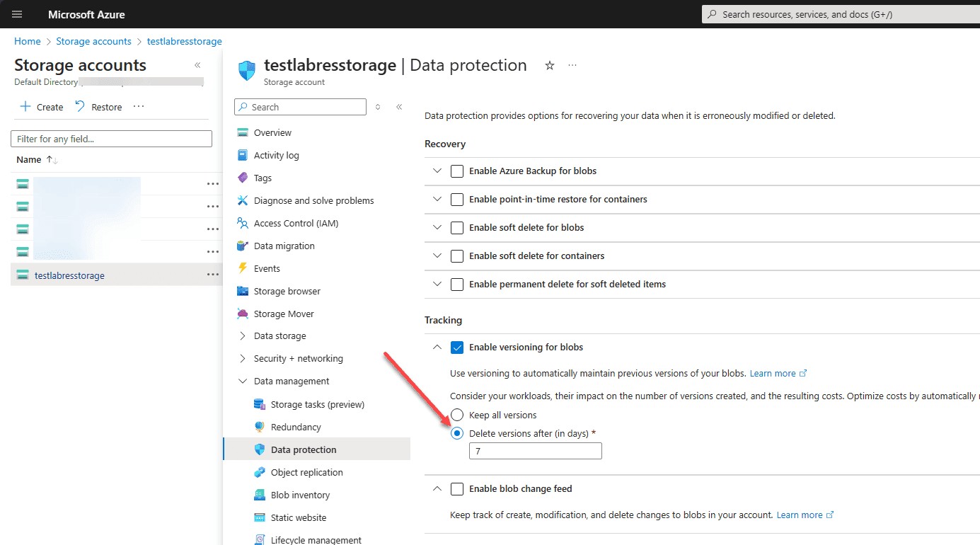This screenshot has width=980, height=545.
Task: Check Enable point-in-time restore for containers
Action: pos(457,199)
